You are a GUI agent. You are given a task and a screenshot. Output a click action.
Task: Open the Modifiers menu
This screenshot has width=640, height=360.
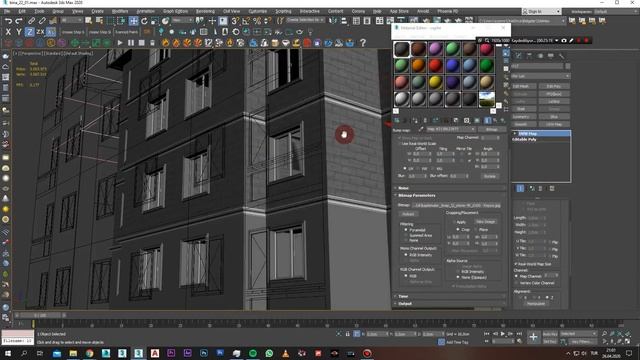[x=120, y=11]
